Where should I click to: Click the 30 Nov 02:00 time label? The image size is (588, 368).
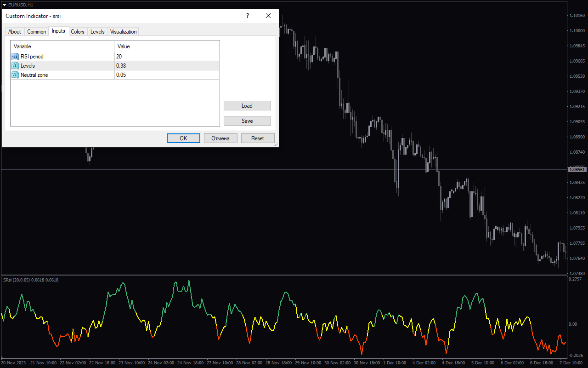tap(337, 363)
